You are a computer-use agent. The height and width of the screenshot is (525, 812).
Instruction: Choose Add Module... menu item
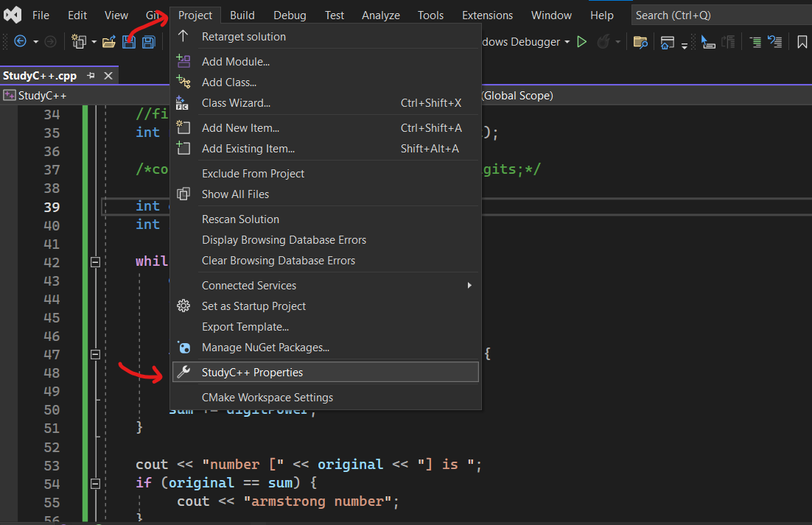325,62
